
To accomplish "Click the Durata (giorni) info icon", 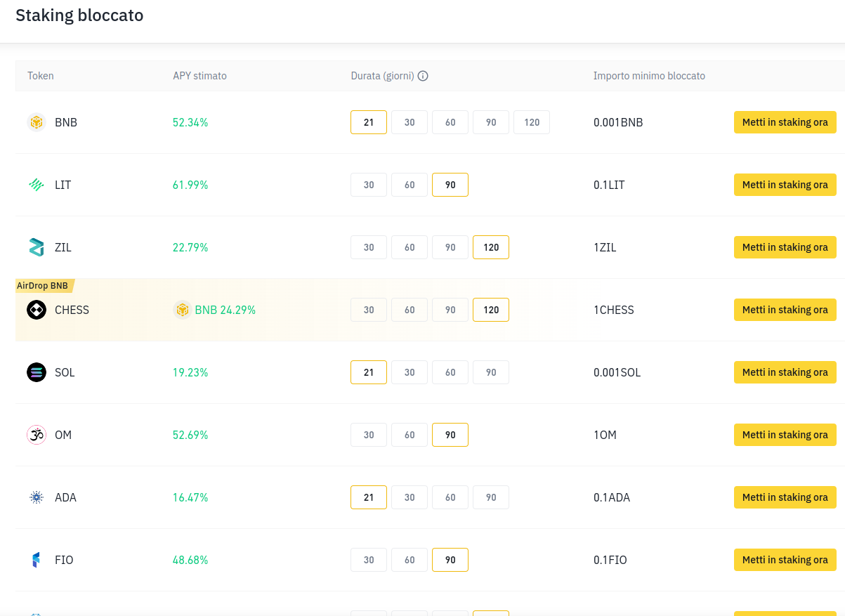I will pos(423,76).
